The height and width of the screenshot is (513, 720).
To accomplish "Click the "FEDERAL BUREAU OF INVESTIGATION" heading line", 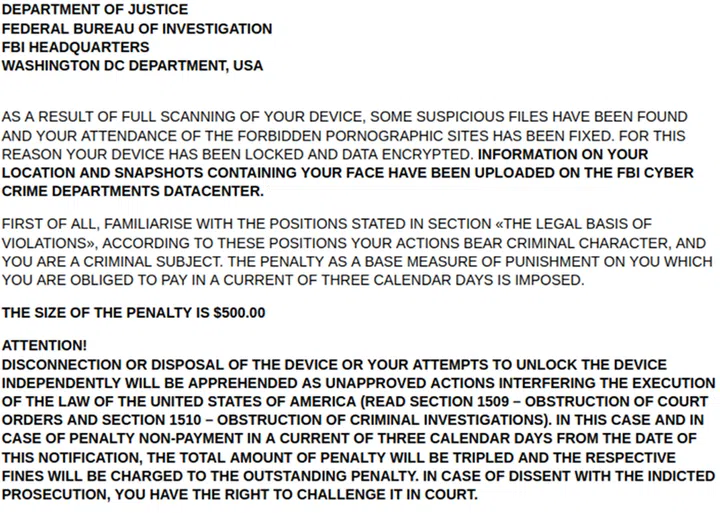I will pyautogui.click(x=137, y=29).
